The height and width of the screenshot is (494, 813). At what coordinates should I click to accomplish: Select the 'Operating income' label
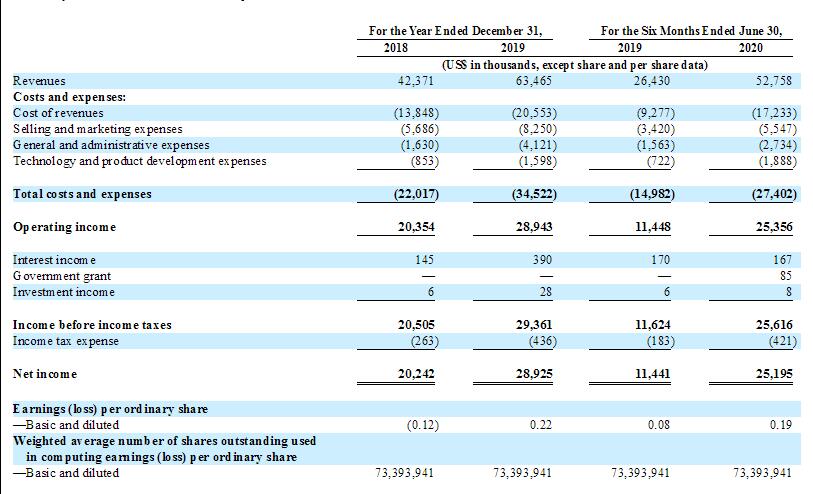(x=64, y=227)
